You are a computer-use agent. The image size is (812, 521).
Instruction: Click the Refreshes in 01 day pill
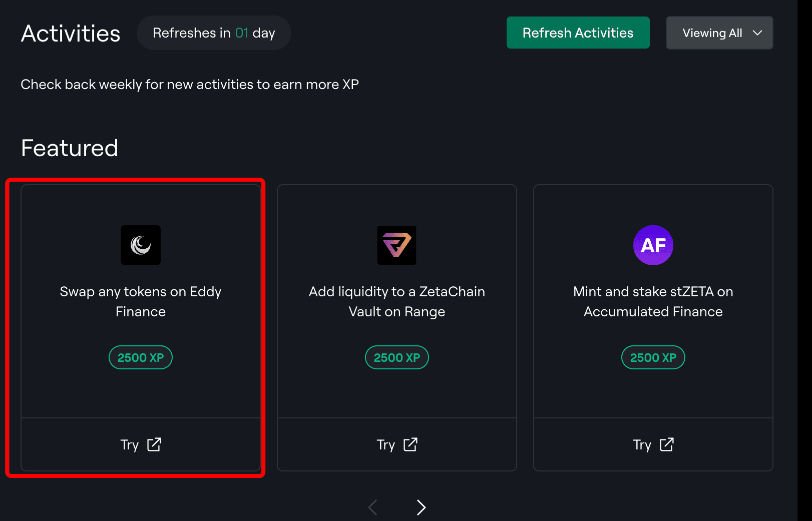[x=214, y=33]
